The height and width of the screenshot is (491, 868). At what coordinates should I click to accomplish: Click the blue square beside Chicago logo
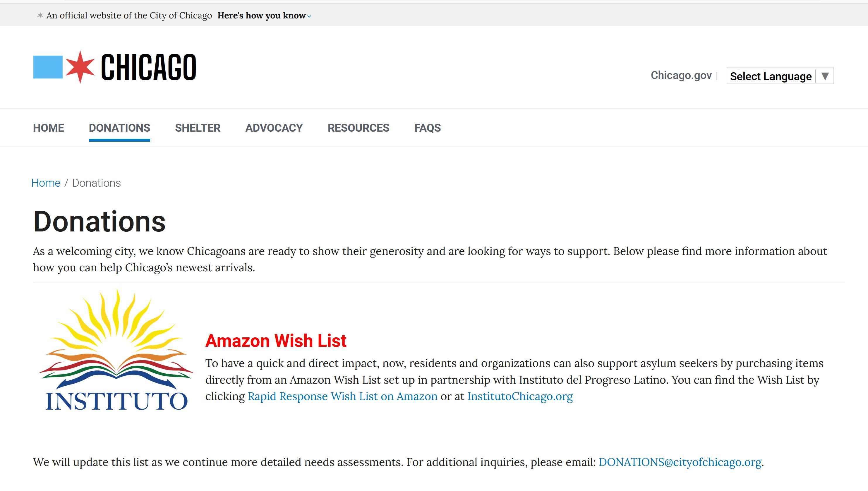(48, 67)
